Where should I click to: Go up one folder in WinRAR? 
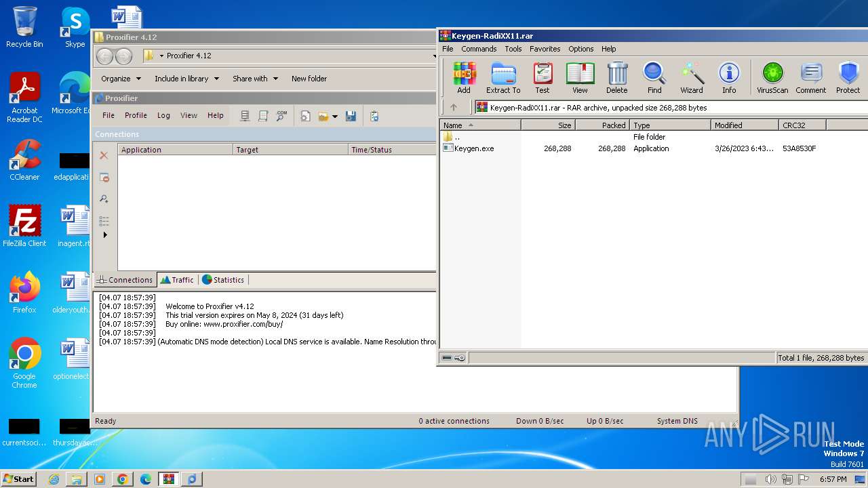(454, 107)
